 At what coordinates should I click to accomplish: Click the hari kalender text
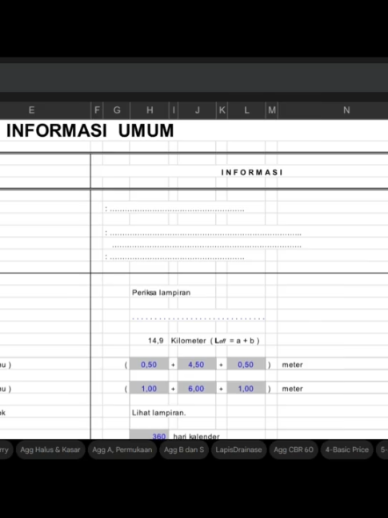pos(196,436)
